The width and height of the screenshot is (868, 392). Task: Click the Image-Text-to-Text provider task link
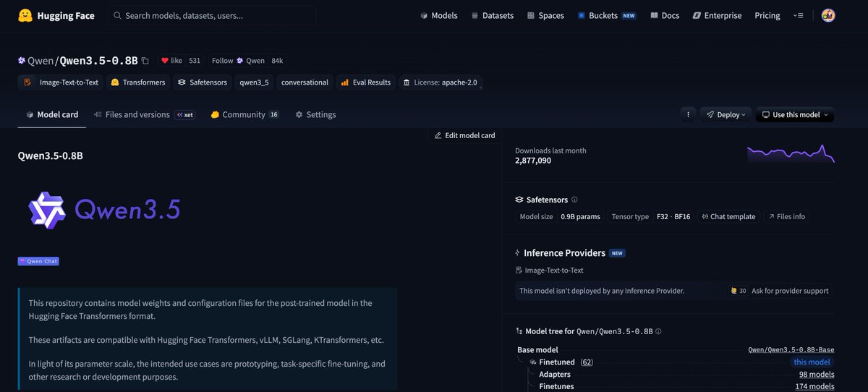549,270
